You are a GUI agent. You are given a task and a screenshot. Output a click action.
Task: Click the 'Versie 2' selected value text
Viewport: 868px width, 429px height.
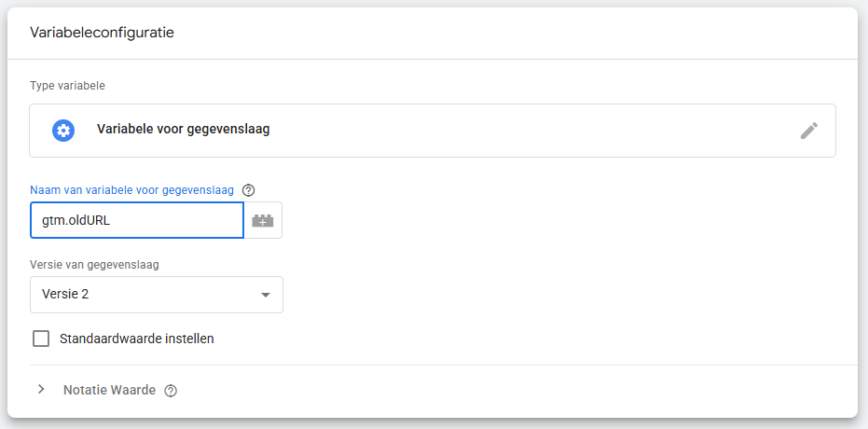coord(65,295)
